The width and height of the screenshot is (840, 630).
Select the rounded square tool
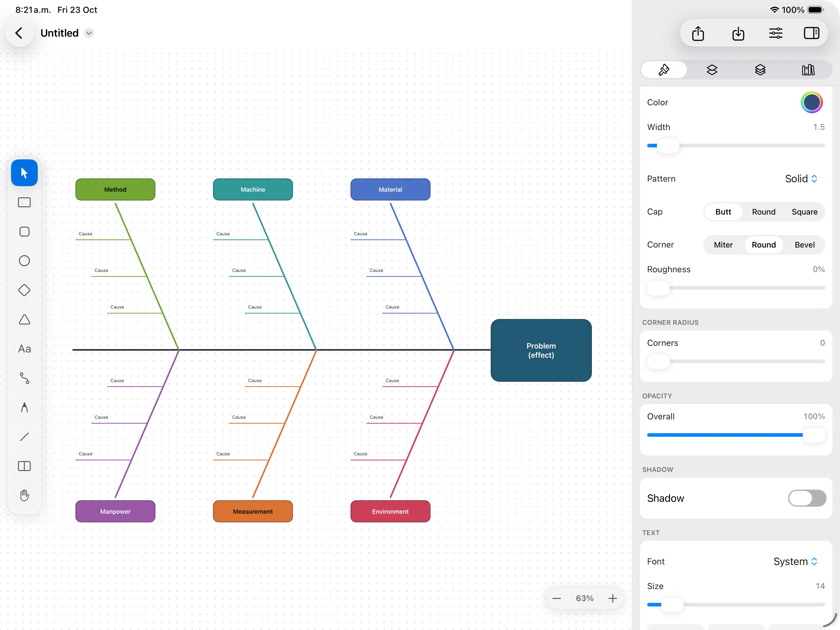coord(24,232)
